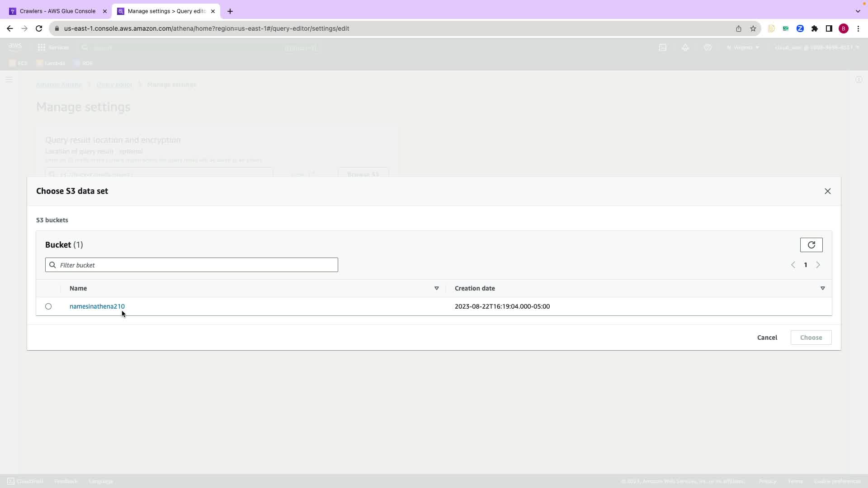Sort buckets by Name column arrow
The image size is (868, 488).
pyautogui.click(x=436, y=288)
